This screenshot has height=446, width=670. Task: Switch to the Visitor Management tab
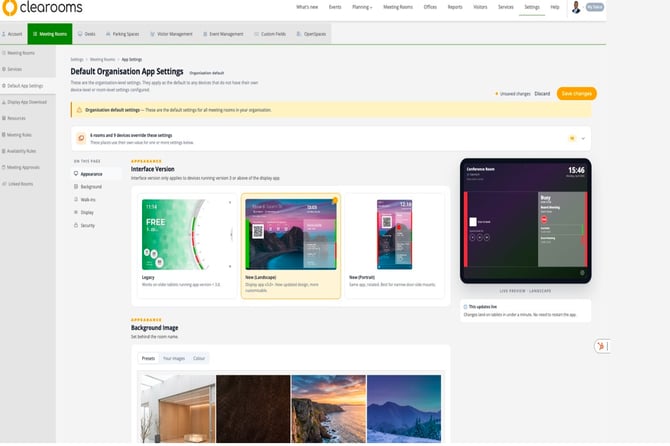(x=171, y=34)
